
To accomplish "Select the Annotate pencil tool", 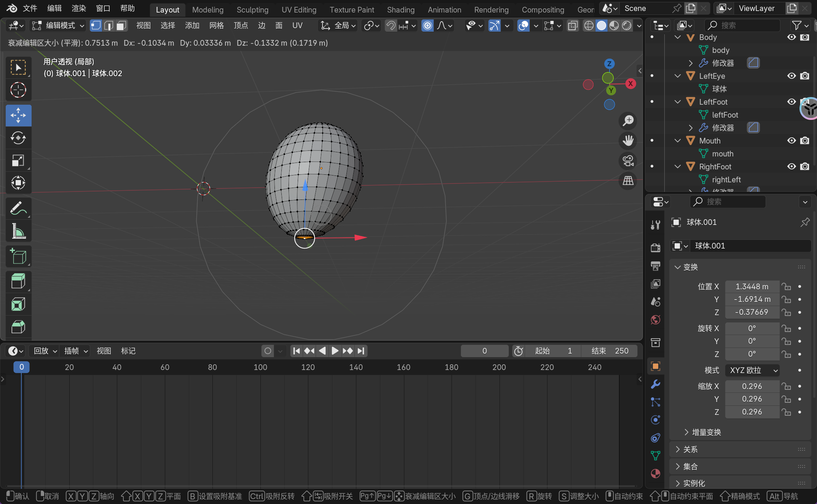I will tap(18, 208).
